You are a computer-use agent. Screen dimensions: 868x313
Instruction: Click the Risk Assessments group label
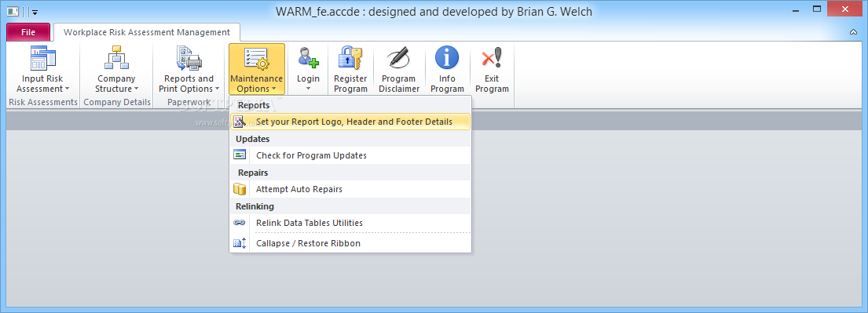point(43,102)
